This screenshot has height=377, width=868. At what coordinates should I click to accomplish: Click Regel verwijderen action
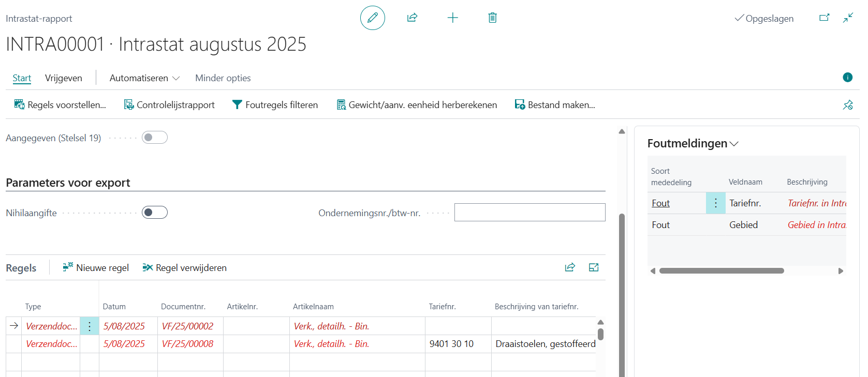tap(185, 268)
